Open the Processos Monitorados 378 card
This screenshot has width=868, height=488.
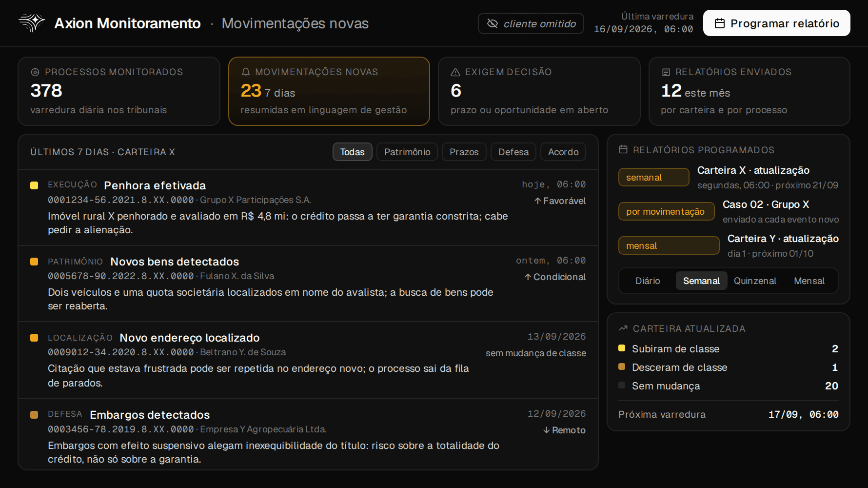coord(119,91)
